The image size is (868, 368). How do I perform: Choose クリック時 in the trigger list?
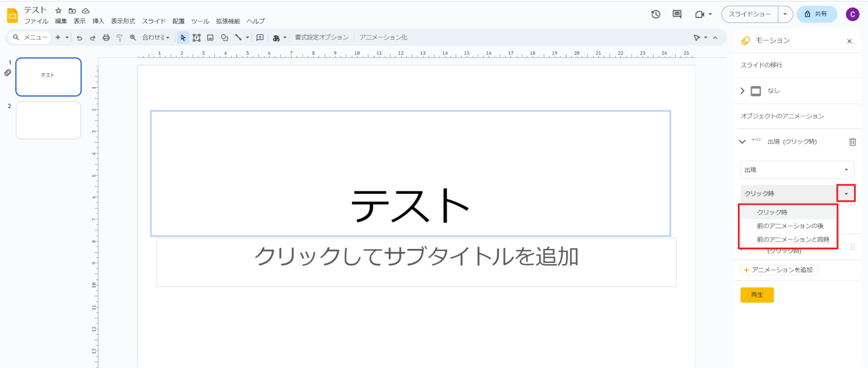772,212
